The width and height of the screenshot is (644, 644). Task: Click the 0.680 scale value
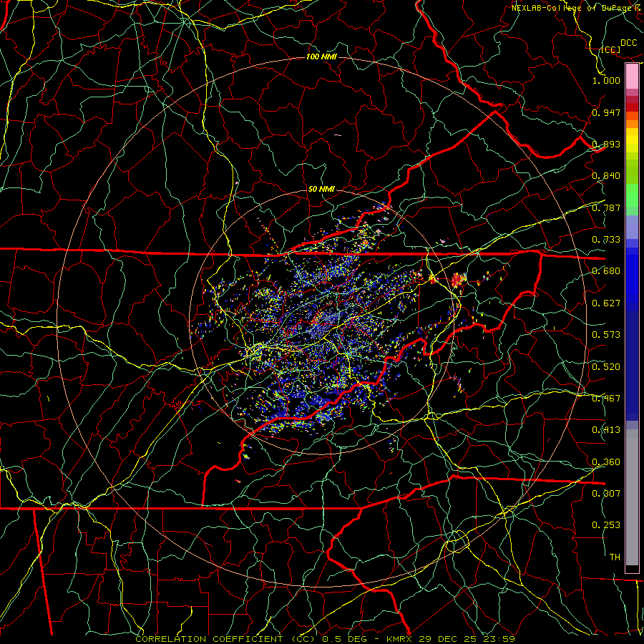606,271
